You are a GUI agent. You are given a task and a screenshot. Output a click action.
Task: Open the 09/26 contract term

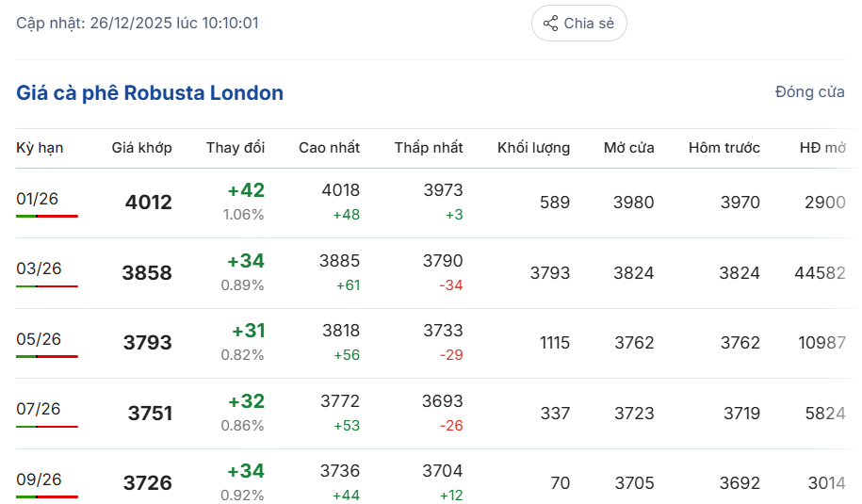(x=38, y=480)
